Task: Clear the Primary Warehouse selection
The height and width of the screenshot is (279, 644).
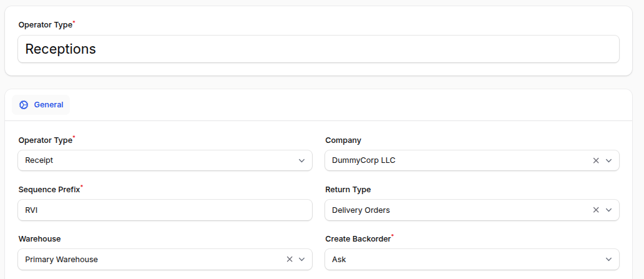Action: coord(290,259)
